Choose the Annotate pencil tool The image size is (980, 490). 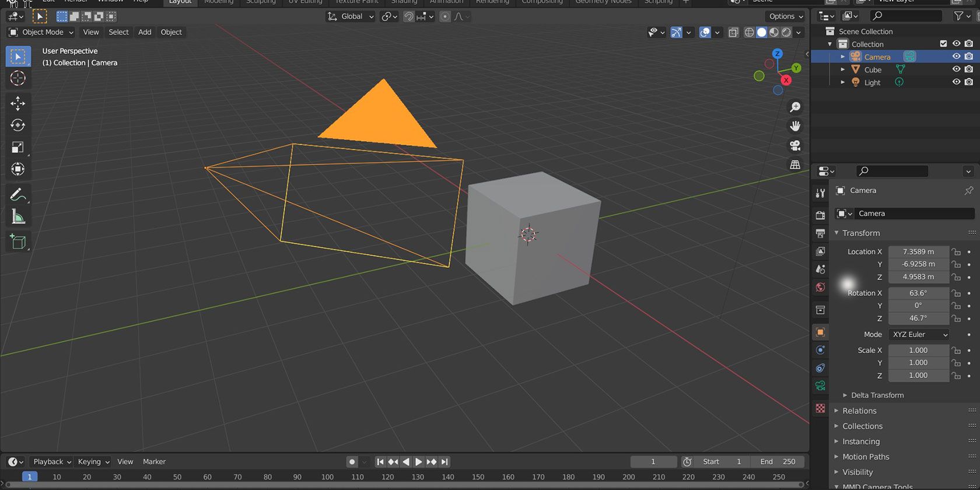[x=17, y=194]
